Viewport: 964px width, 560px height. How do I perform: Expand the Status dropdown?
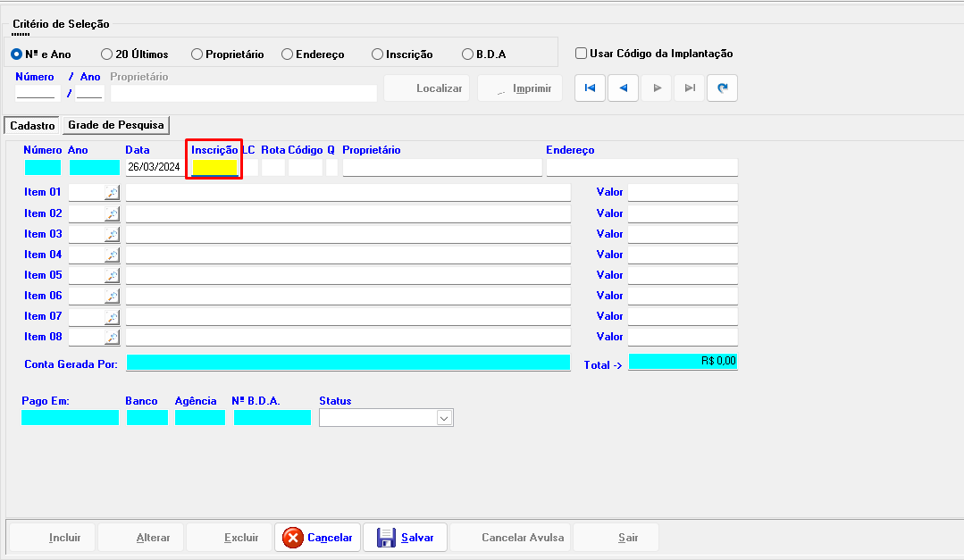444,418
